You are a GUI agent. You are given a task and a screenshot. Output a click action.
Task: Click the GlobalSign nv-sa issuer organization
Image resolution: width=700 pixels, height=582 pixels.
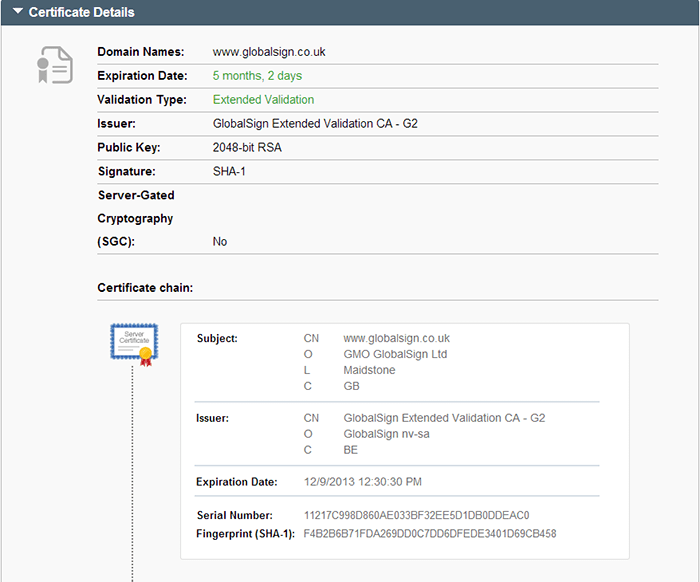(388, 434)
